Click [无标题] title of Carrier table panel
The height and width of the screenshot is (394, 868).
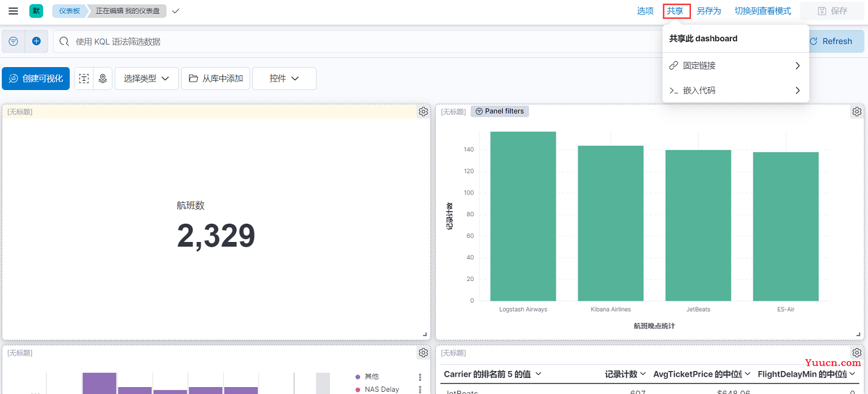(453, 353)
